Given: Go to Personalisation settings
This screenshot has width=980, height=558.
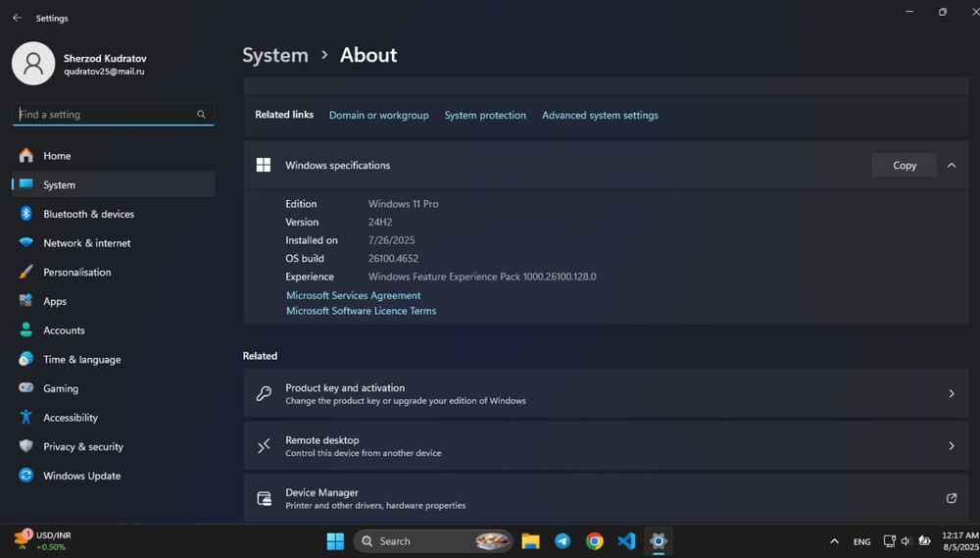Looking at the screenshot, I should click(x=113, y=272).
